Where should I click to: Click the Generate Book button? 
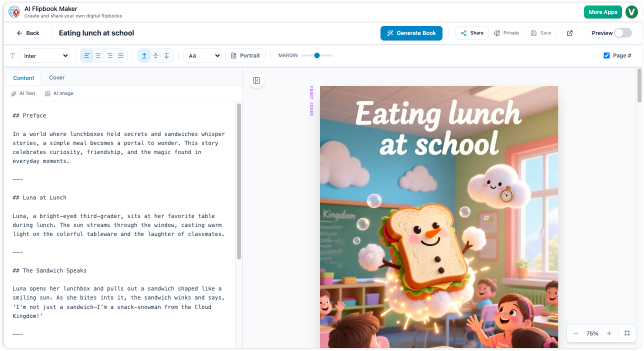click(411, 33)
